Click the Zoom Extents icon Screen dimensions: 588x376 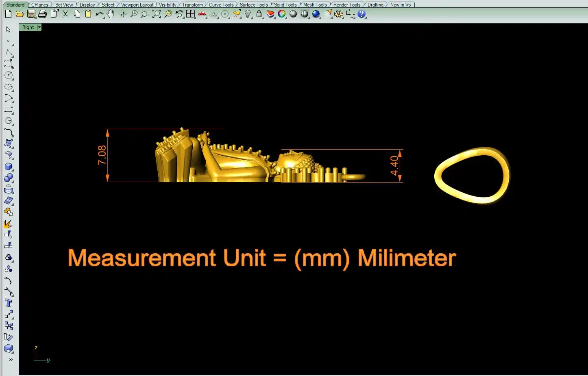pos(156,14)
